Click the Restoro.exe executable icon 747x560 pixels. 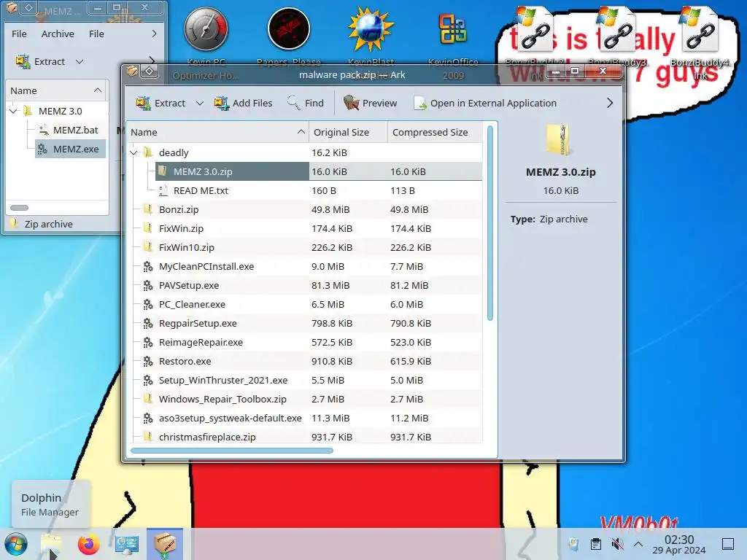click(148, 362)
